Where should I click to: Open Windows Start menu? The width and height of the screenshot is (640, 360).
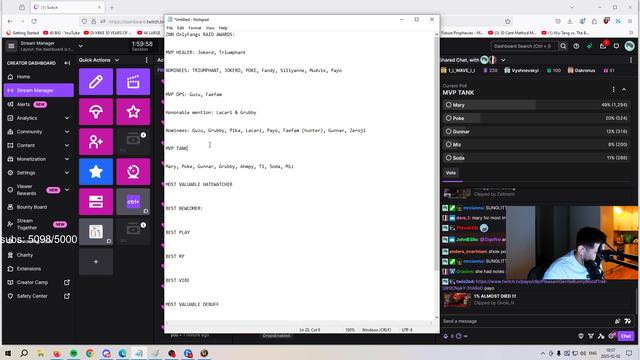click(x=8, y=353)
